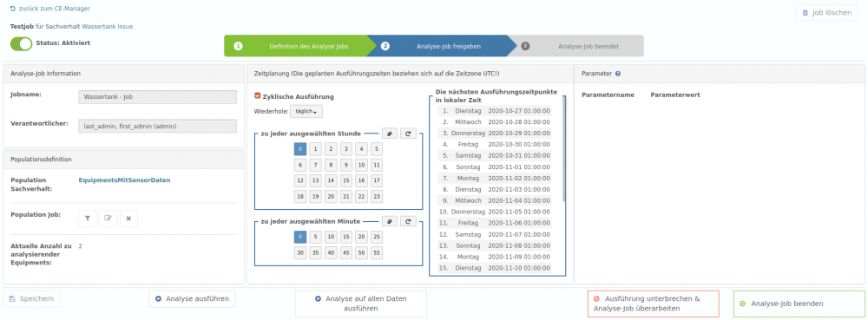Image resolution: width=868 pixels, height=320 pixels.
Task: Toggle minute 45 in the Minute grid
Action: point(345,252)
